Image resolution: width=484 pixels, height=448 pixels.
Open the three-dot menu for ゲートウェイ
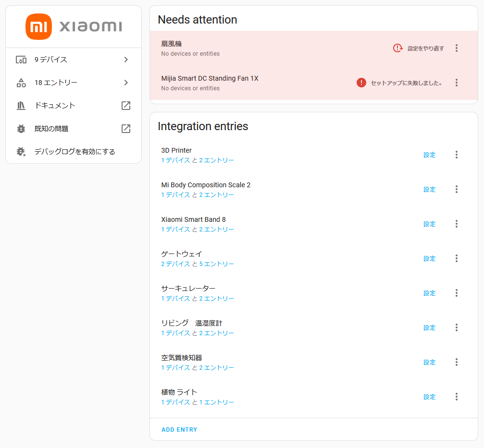pyautogui.click(x=457, y=258)
